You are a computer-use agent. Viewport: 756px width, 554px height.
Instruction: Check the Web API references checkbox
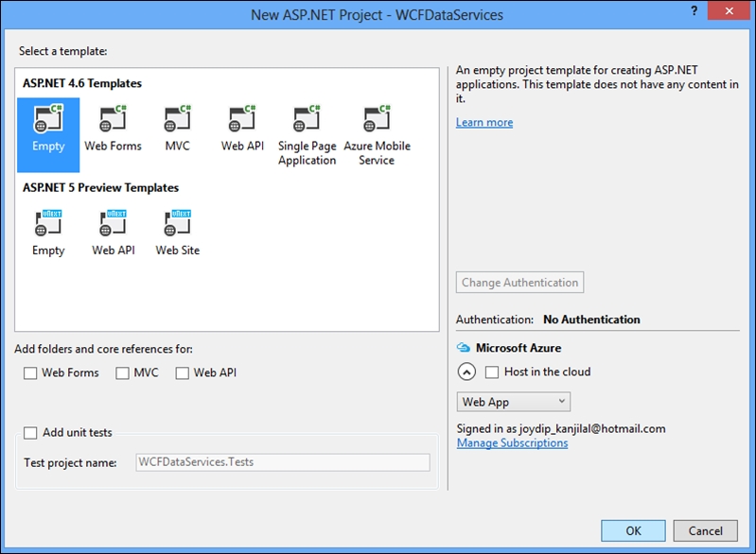coord(183,372)
